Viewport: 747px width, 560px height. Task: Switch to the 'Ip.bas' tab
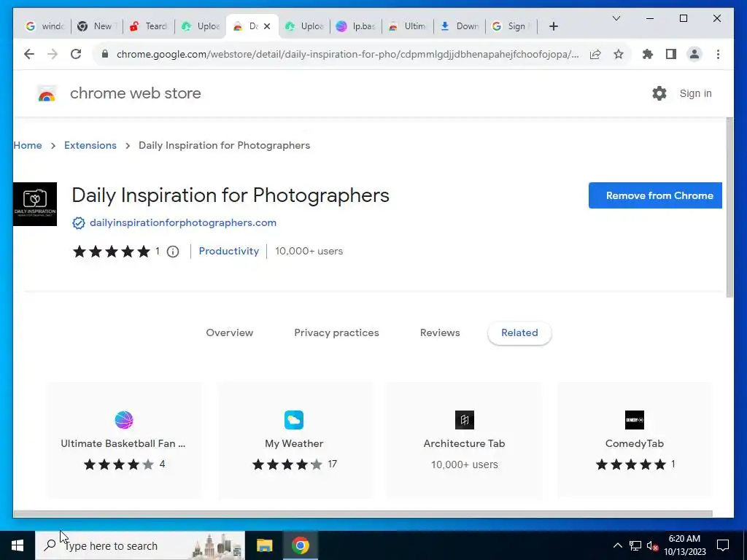click(356, 26)
